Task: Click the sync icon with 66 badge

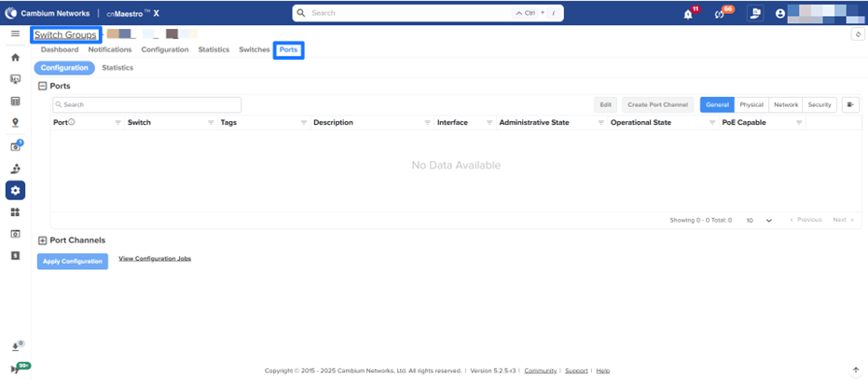Action: (x=720, y=14)
